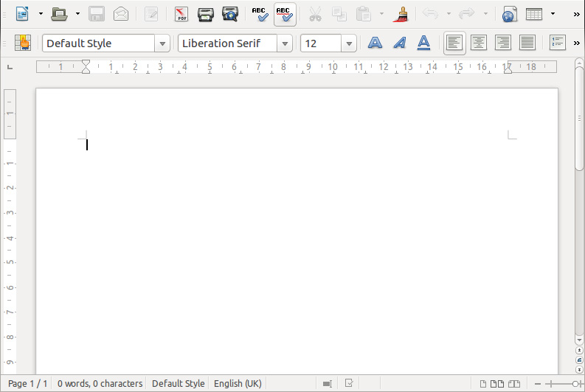Switch to book view layout

point(513,384)
